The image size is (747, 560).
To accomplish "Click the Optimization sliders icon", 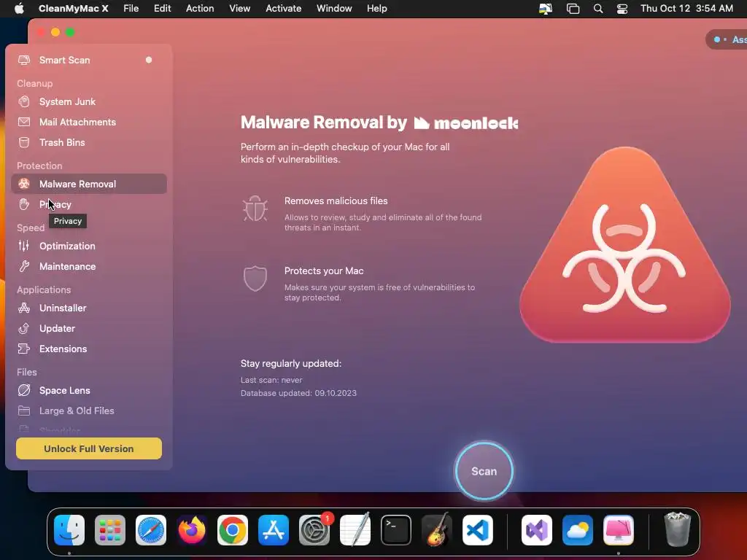I will coord(24,246).
